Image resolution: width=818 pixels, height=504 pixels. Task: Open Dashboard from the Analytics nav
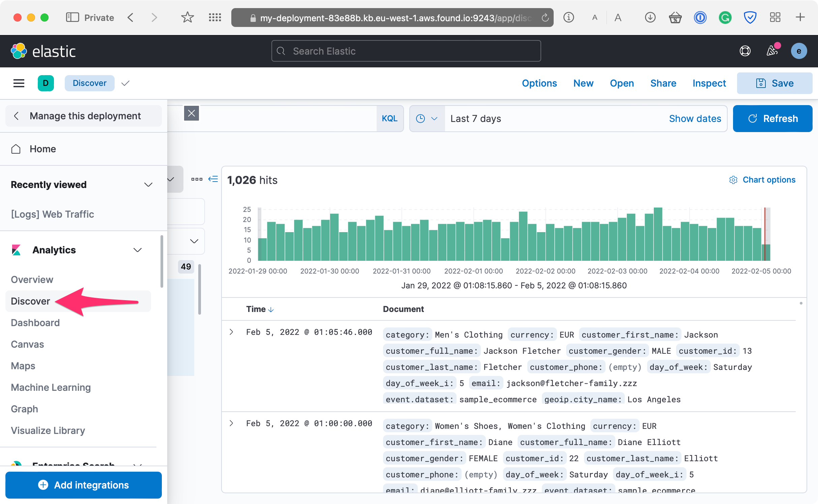(x=35, y=323)
